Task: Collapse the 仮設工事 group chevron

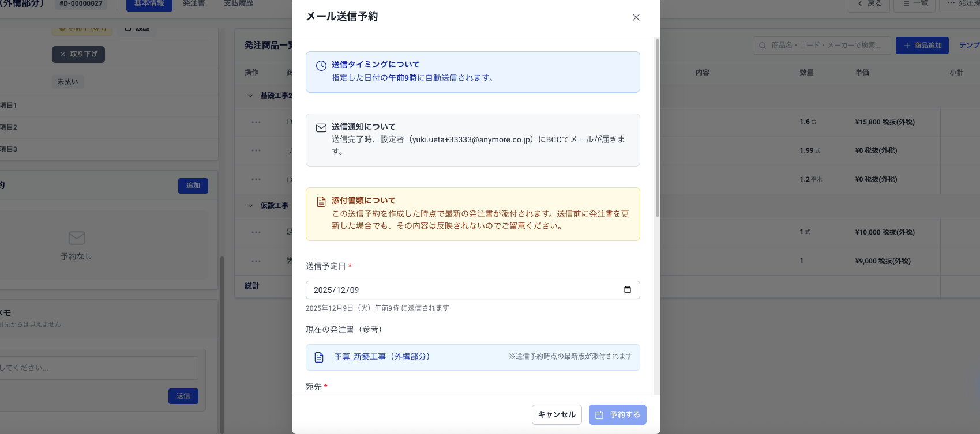Action: tap(250, 206)
